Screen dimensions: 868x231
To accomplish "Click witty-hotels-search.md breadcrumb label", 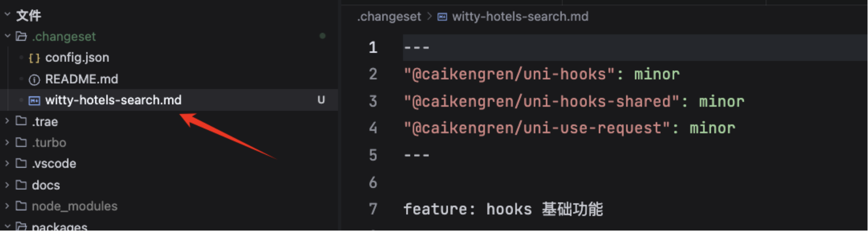I will click(520, 17).
